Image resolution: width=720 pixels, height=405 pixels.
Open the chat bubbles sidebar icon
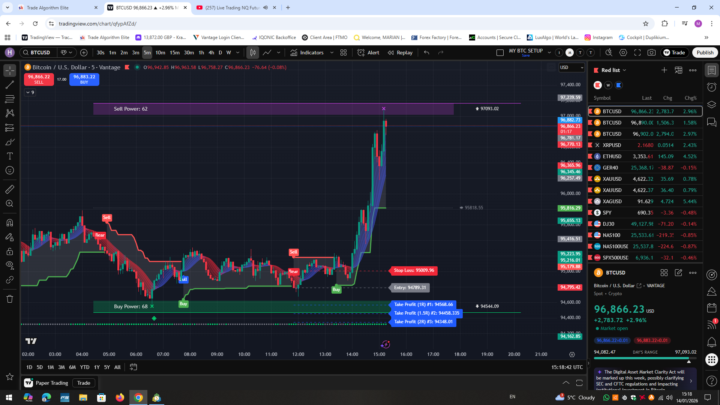[711, 122]
